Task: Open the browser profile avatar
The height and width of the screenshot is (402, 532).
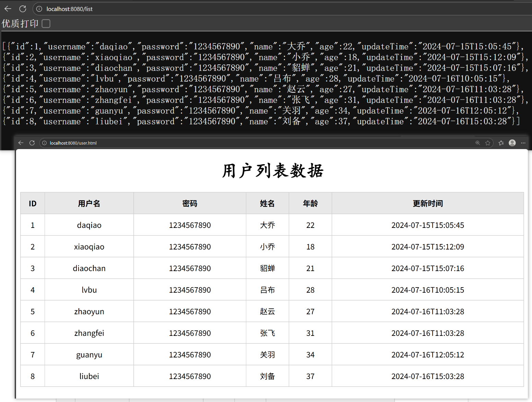Action: pyautogui.click(x=512, y=143)
